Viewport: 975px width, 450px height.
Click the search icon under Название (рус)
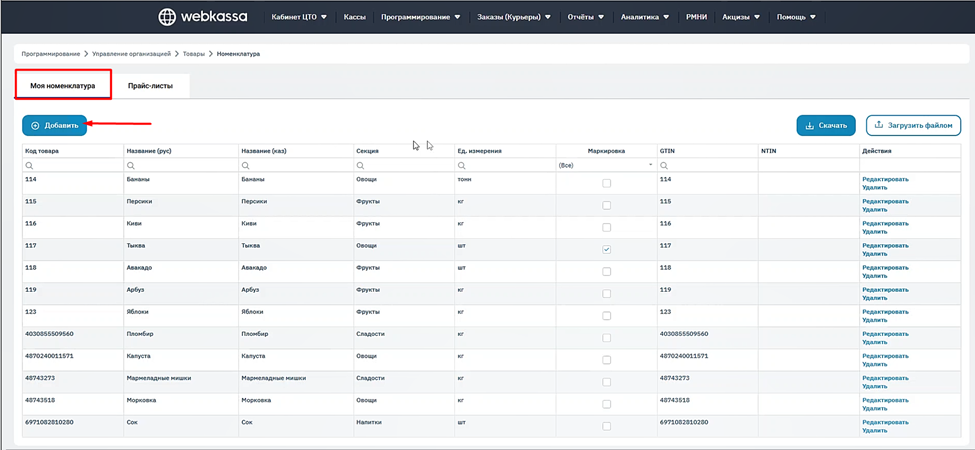point(131,165)
